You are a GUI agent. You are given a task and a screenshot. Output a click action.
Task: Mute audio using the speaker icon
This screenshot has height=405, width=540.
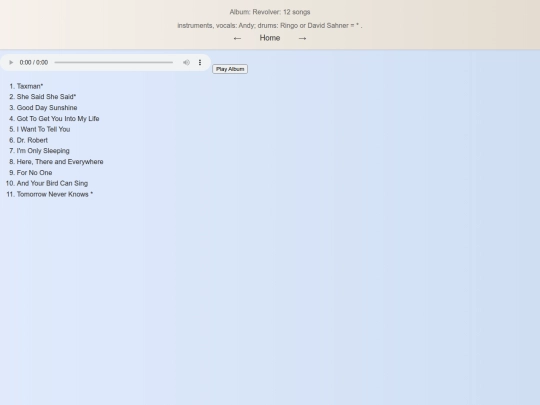pos(186,62)
